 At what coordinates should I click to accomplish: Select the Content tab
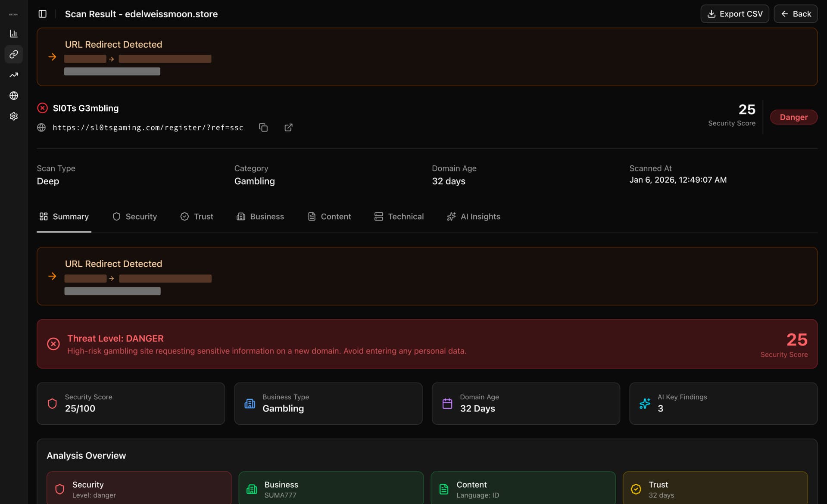coord(329,217)
